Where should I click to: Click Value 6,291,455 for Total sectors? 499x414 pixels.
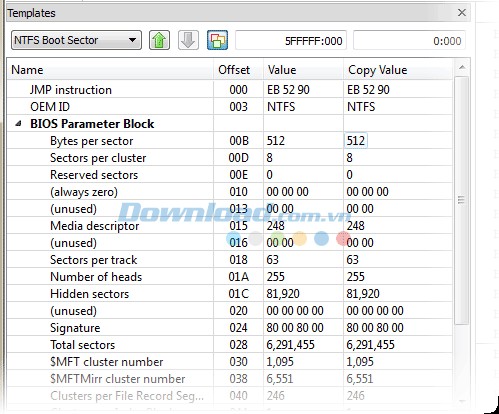[290, 345]
